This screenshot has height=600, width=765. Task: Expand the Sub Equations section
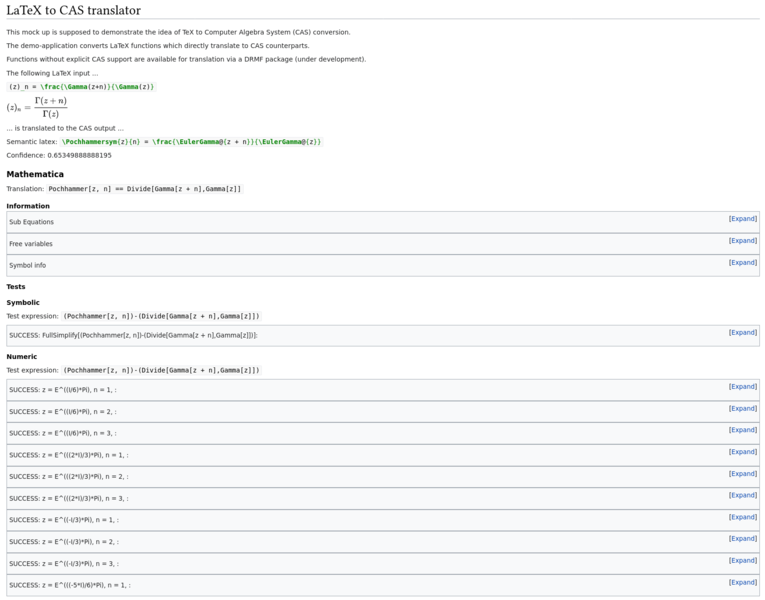tap(742, 219)
